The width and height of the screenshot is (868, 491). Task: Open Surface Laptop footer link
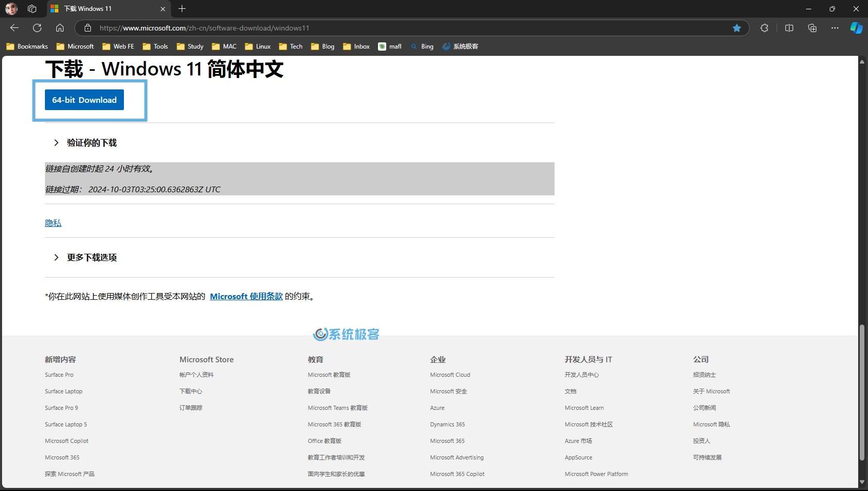pos(64,391)
